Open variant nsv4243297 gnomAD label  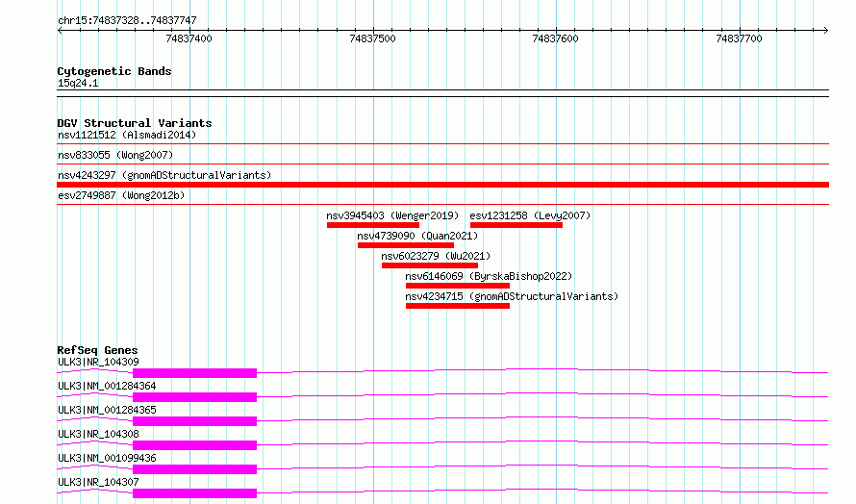point(164,175)
